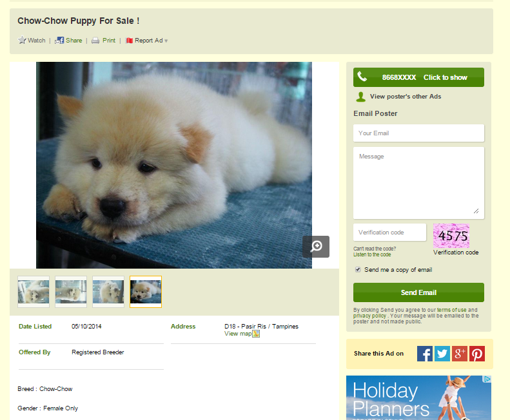This screenshot has height=420, width=510.
Task: Select the third puppy thumbnail
Action: [108, 292]
